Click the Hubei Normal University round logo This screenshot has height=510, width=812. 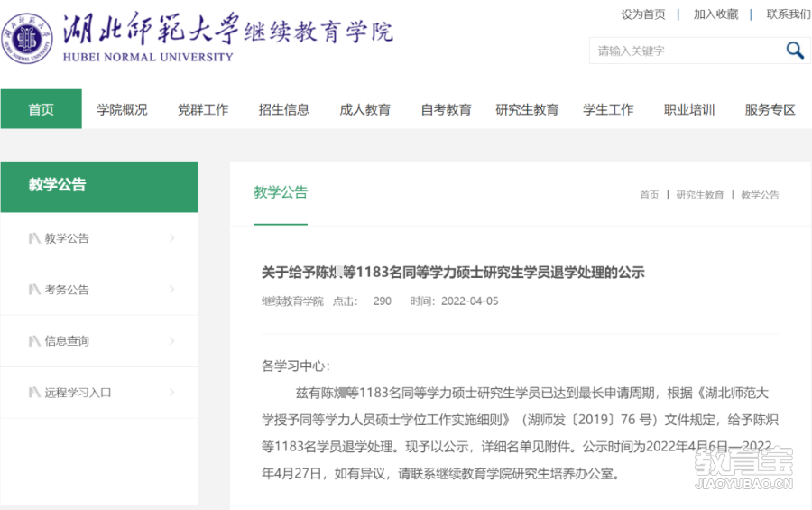27,38
